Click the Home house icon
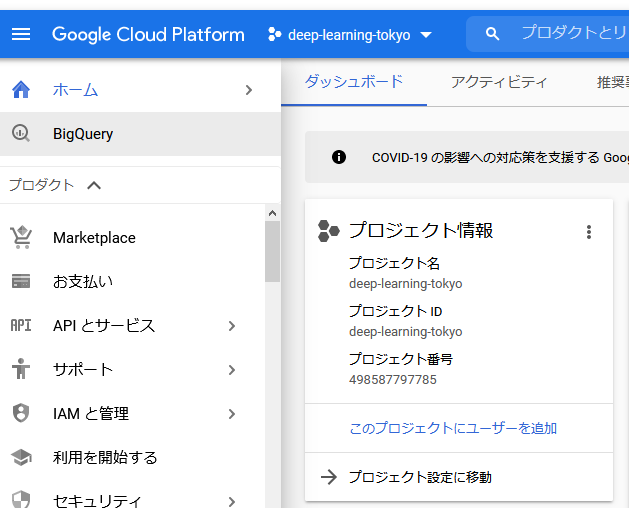Screen dimensions: 629x508 click(x=21, y=89)
